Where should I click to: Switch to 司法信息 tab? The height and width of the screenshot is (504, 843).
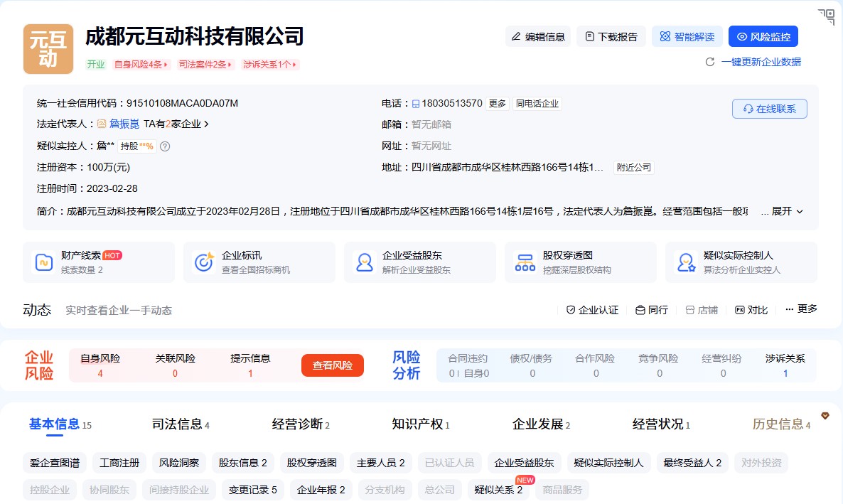coord(180,424)
